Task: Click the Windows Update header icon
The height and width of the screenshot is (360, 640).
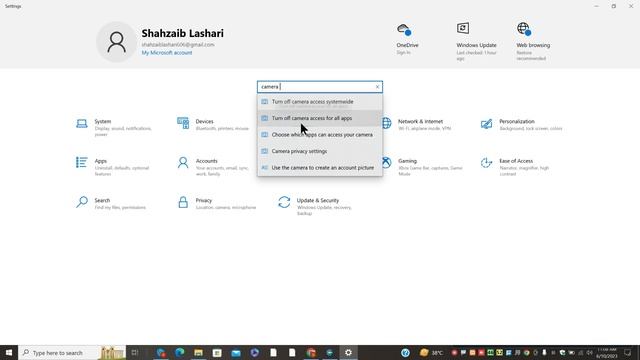Action: click(463, 28)
